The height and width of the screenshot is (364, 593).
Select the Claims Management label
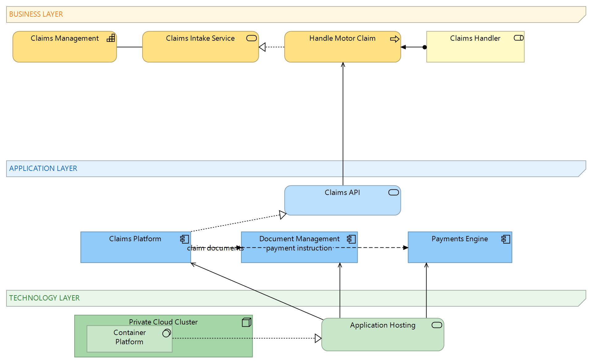(x=65, y=38)
